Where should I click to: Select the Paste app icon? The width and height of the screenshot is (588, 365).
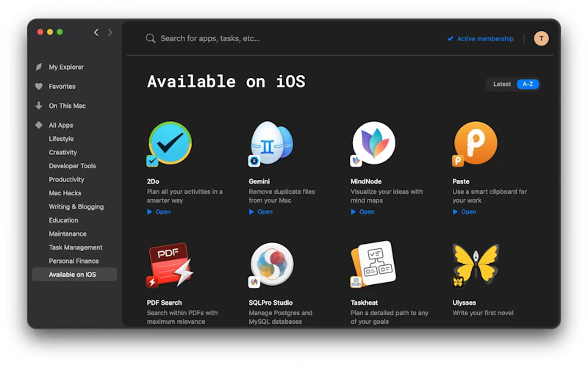(476, 142)
